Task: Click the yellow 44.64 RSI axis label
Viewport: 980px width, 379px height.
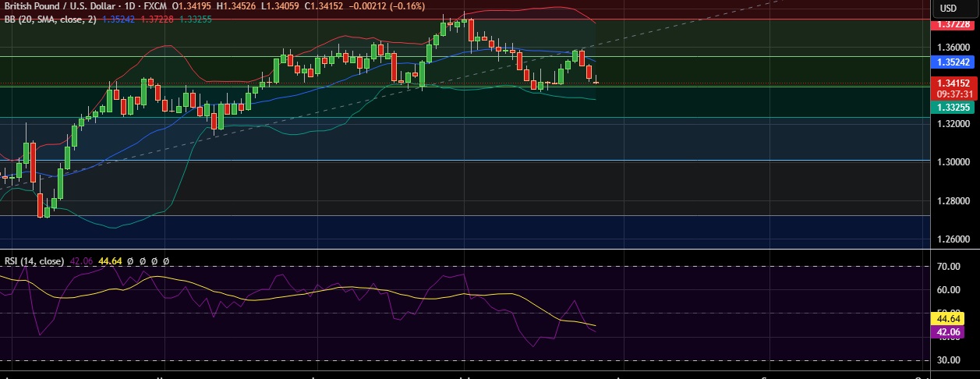Action: click(x=953, y=318)
